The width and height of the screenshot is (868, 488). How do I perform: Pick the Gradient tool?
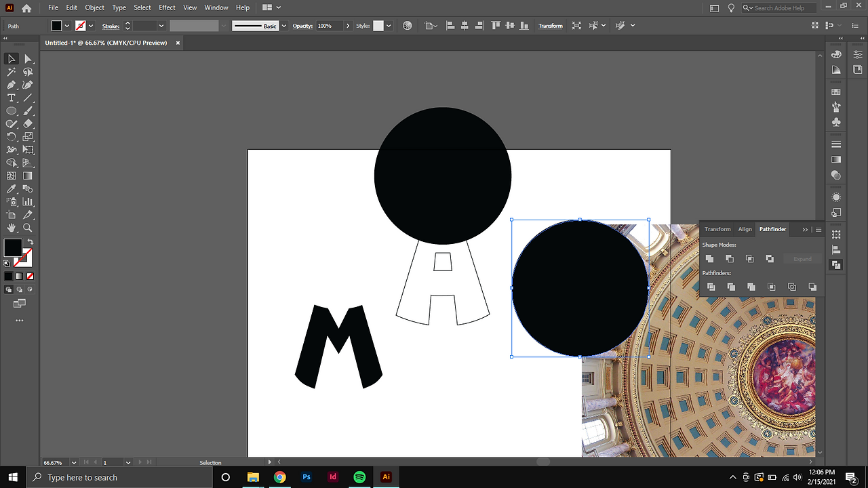(x=28, y=176)
